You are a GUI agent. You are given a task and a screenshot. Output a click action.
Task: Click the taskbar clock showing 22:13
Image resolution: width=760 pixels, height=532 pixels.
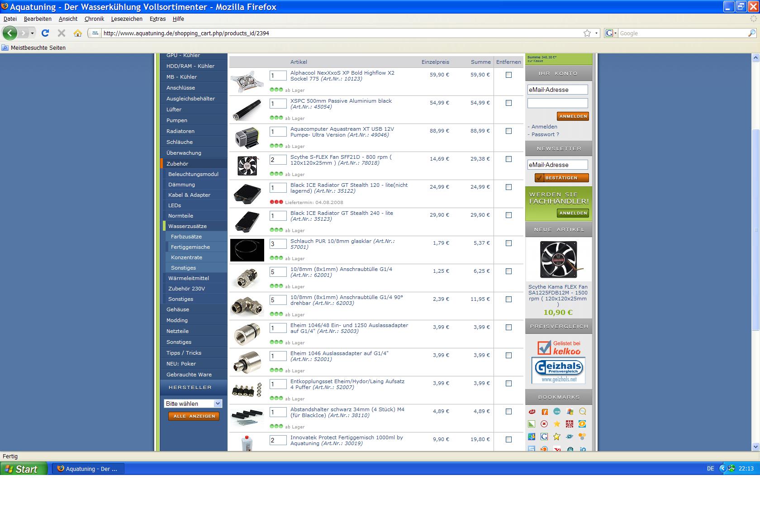tap(746, 469)
